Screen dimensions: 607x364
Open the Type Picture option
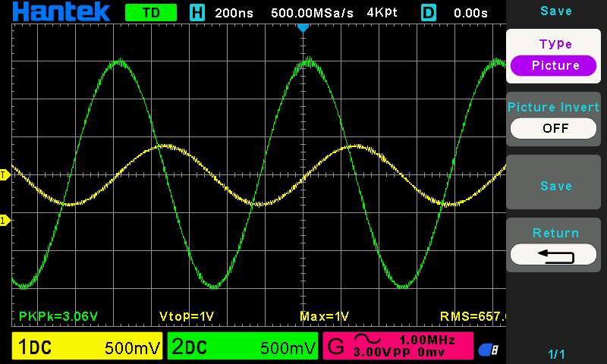tap(554, 56)
